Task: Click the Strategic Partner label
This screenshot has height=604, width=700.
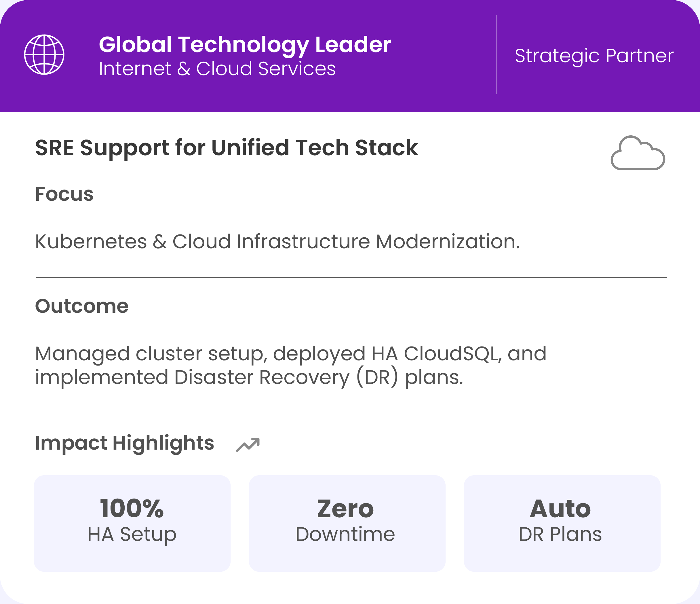Action: (x=594, y=56)
